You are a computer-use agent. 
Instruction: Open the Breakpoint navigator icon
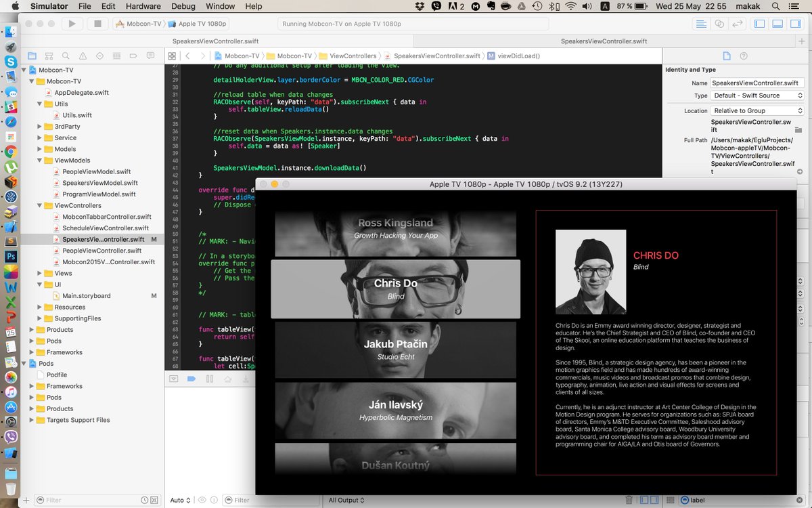click(x=133, y=56)
